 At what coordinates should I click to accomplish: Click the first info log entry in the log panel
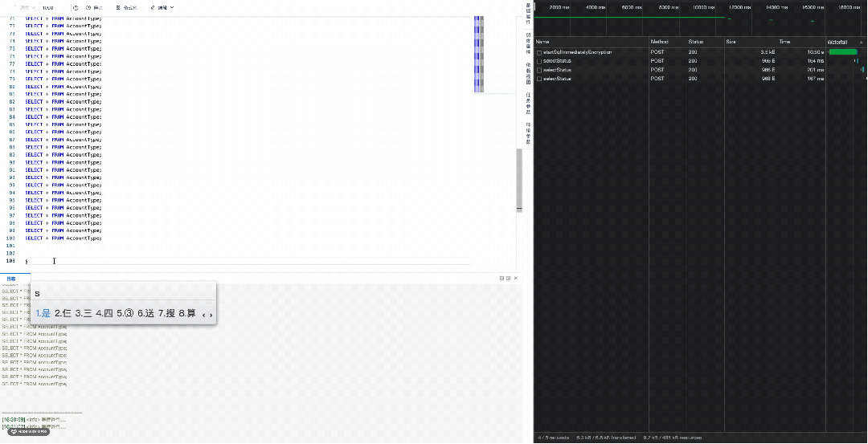pyautogui.click(x=33, y=420)
